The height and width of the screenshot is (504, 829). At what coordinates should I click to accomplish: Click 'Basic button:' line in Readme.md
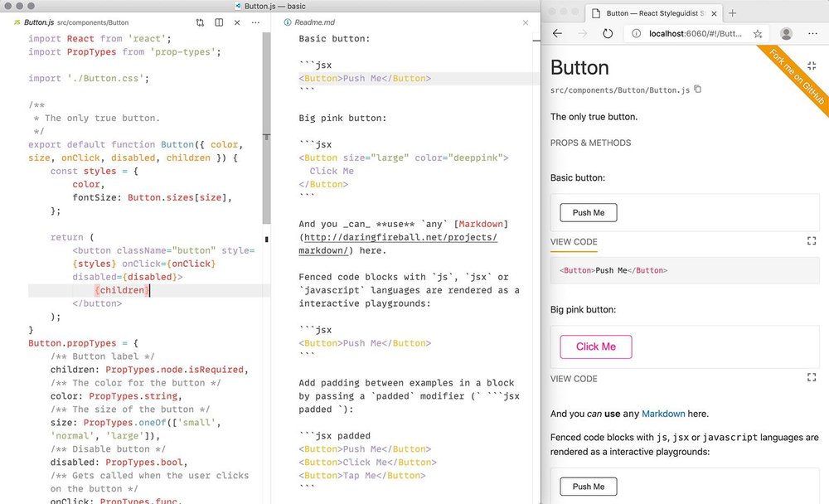click(x=334, y=39)
